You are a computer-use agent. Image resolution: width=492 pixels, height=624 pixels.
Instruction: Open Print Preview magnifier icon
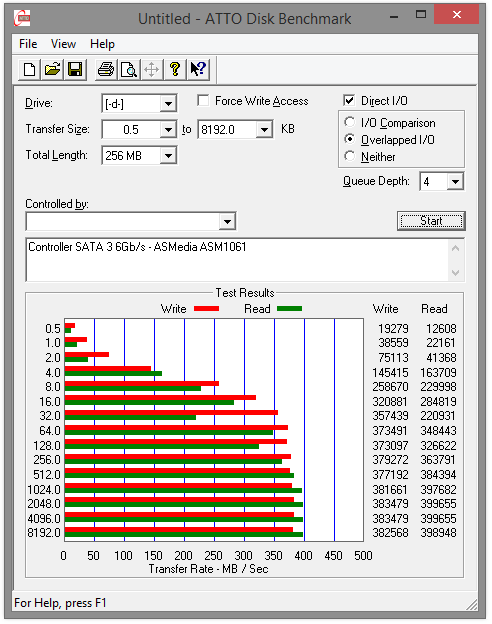click(129, 70)
